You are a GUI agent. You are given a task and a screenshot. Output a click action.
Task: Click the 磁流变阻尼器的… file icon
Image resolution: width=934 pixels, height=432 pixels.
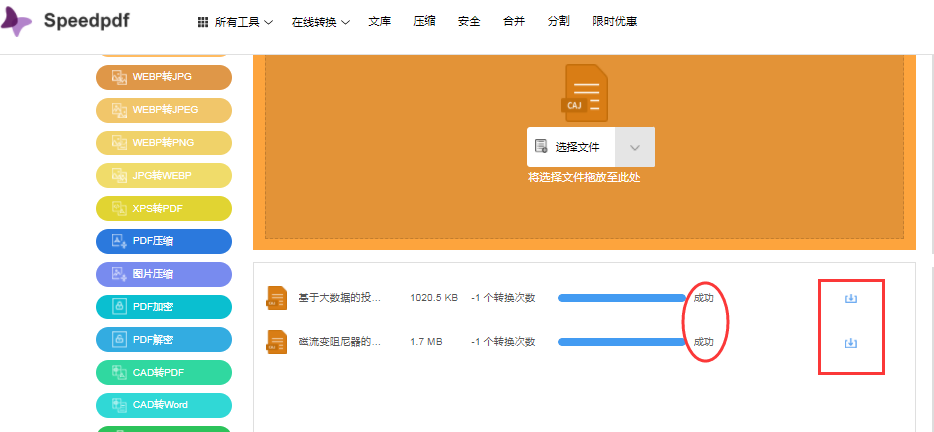pos(276,341)
